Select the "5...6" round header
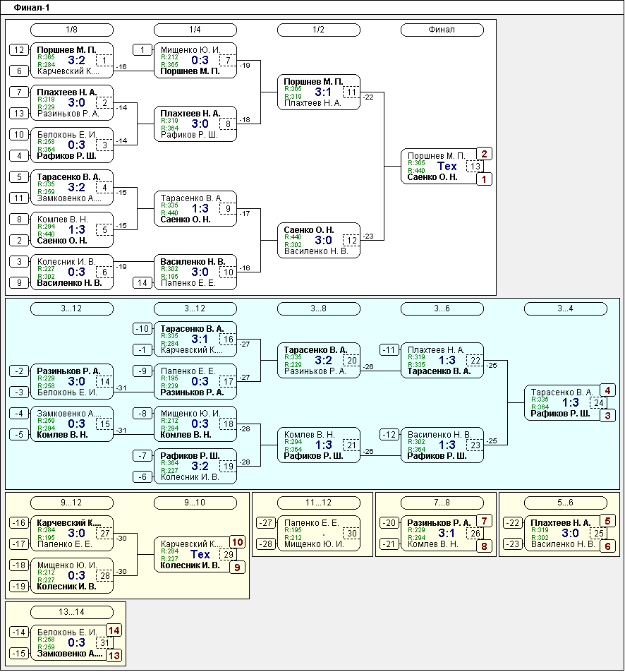This screenshot has height=672, width=625. 565,503
